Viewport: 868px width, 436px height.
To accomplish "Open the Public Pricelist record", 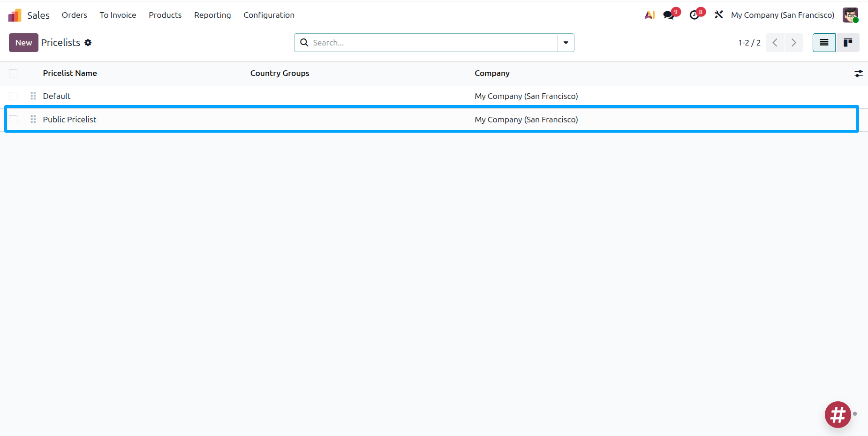I will (69, 119).
